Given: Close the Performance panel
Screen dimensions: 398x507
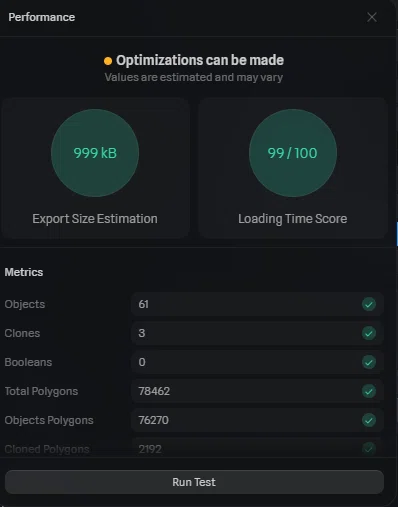Looking at the screenshot, I should pyautogui.click(x=372, y=17).
